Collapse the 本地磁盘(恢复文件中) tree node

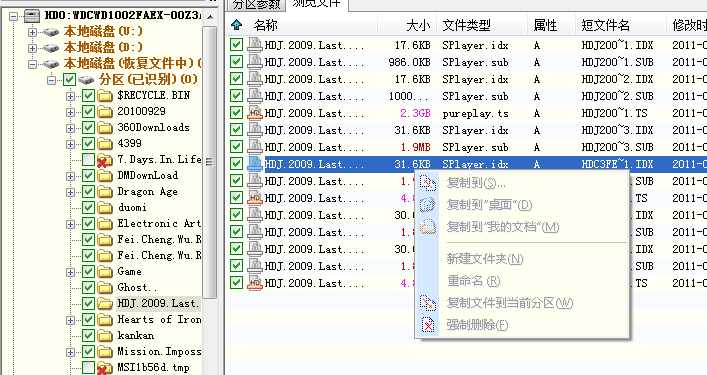[32, 64]
